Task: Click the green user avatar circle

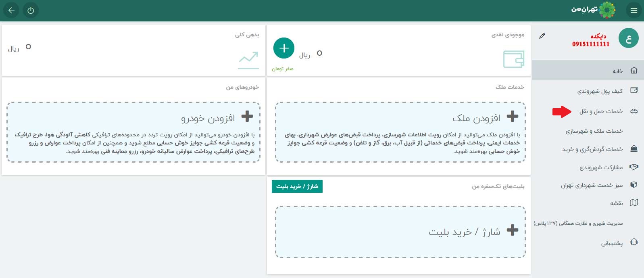Action: point(628,38)
